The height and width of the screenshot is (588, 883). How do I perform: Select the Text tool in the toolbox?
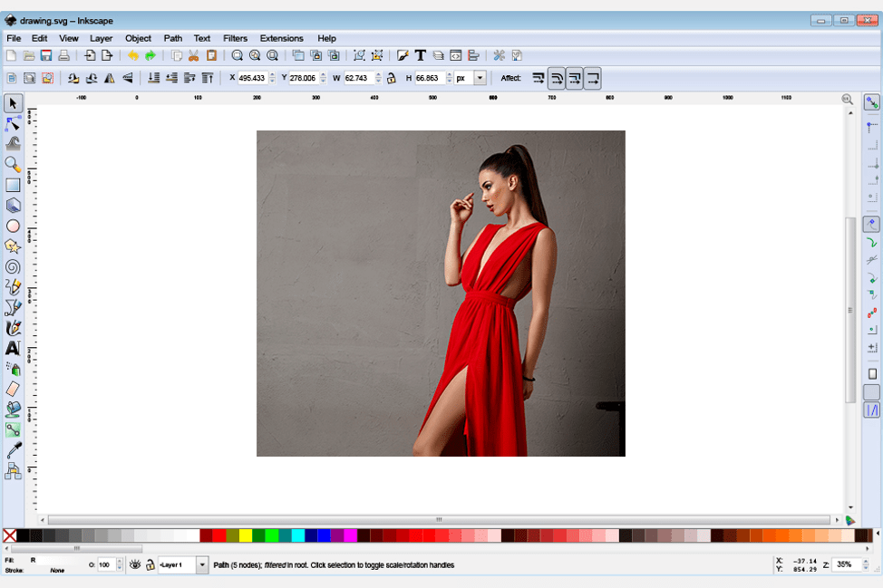(13, 348)
